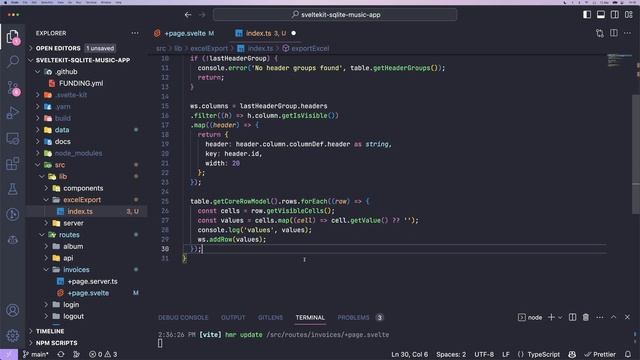Open editor More Actions ellipsis
This screenshot has height=360, width=640.
coord(627,33)
